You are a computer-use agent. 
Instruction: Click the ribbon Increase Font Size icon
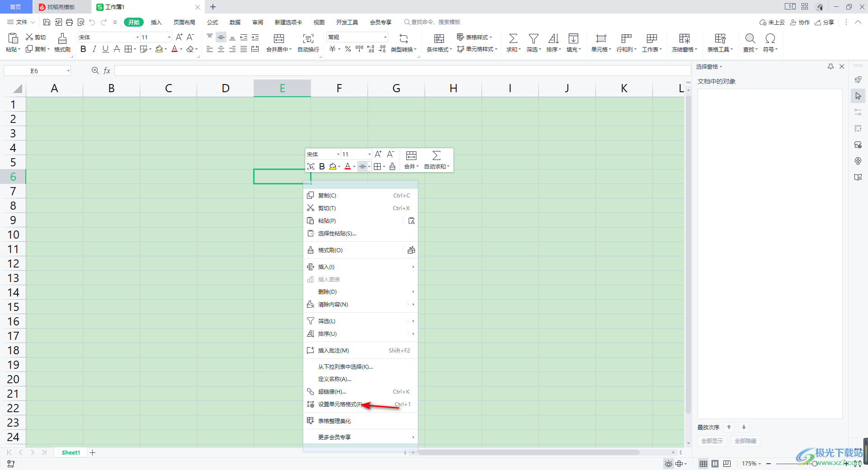tap(179, 37)
